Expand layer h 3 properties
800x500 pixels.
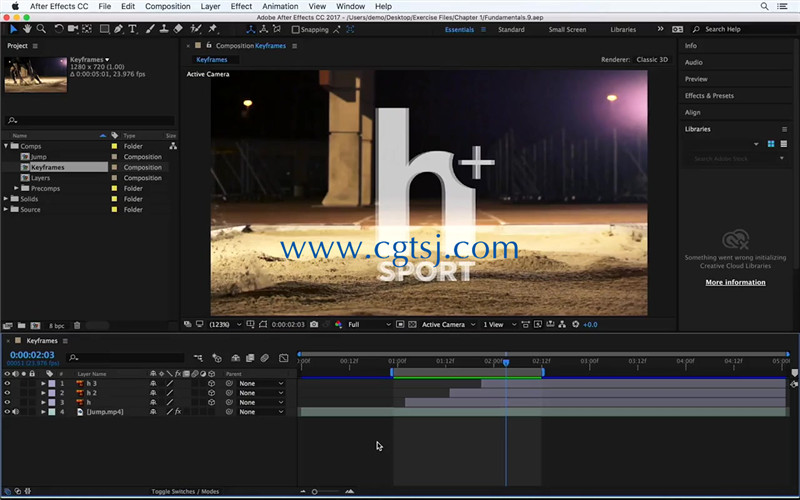43,383
